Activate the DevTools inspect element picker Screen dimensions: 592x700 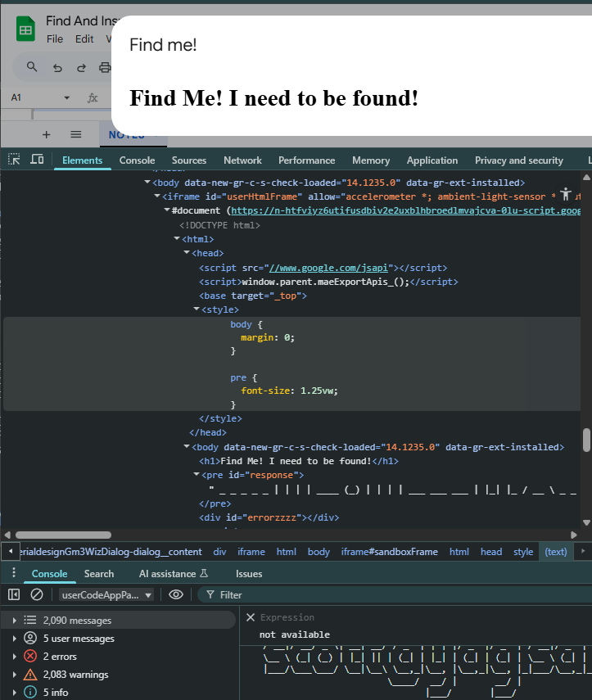[x=14, y=160]
